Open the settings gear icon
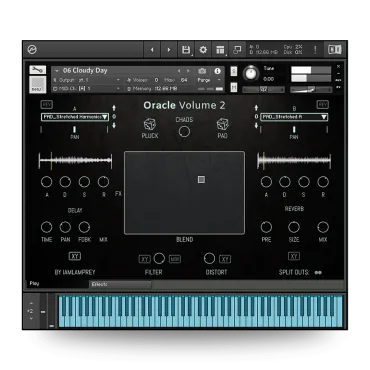Screen dimensions: 370x370 (203, 50)
